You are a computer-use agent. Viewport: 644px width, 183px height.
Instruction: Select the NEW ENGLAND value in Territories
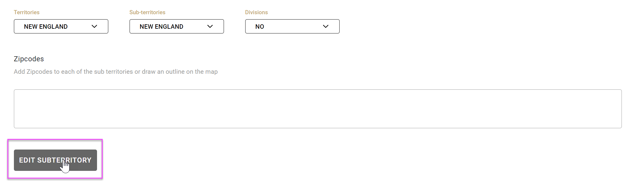(46, 27)
